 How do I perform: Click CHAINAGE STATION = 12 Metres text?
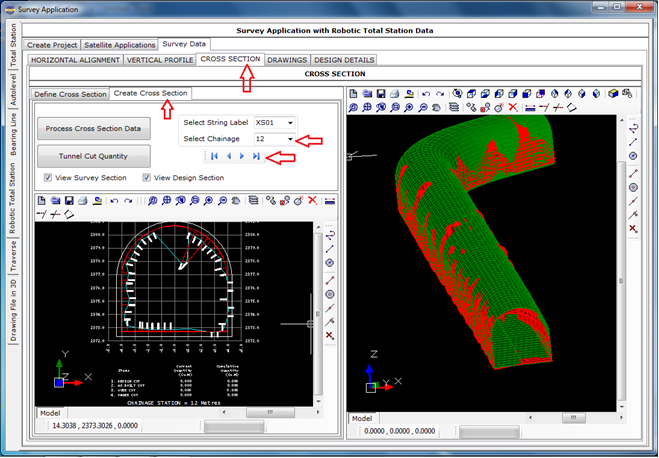click(x=174, y=403)
